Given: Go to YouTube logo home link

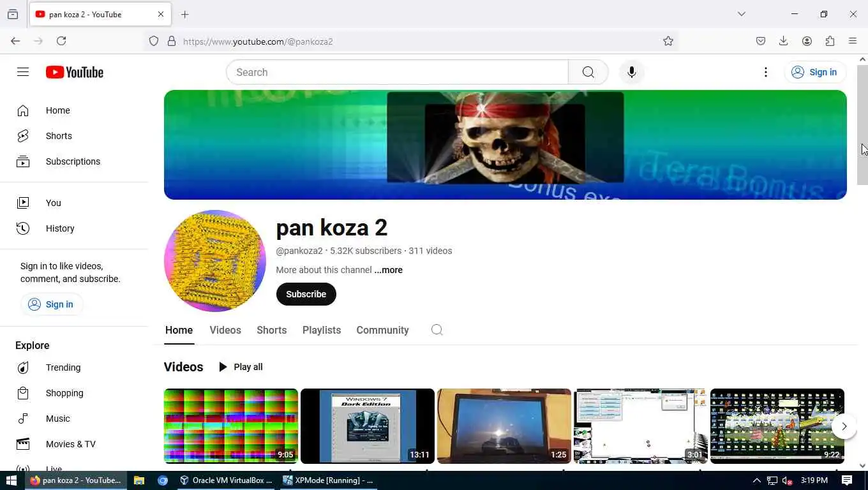Looking at the screenshot, I should (x=75, y=72).
